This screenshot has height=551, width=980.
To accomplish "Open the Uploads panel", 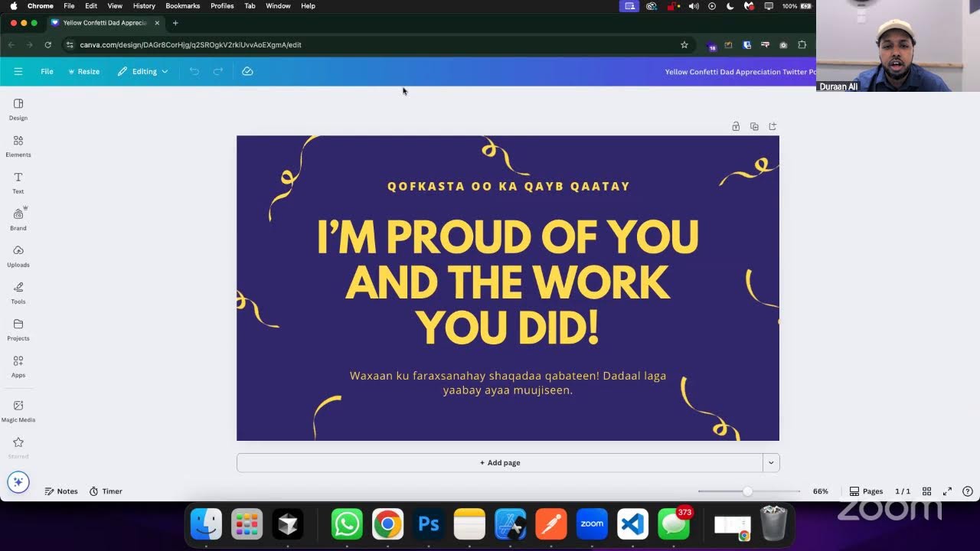I will pyautogui.click(x=18, y=256).
